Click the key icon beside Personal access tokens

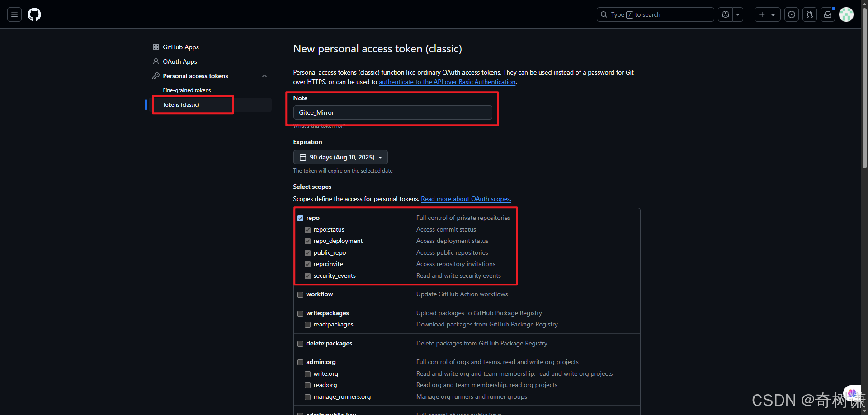[156, 76]
